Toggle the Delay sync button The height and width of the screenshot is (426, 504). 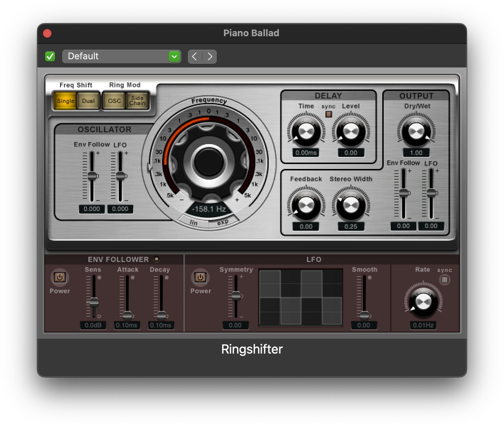click(x=329, y=114)
